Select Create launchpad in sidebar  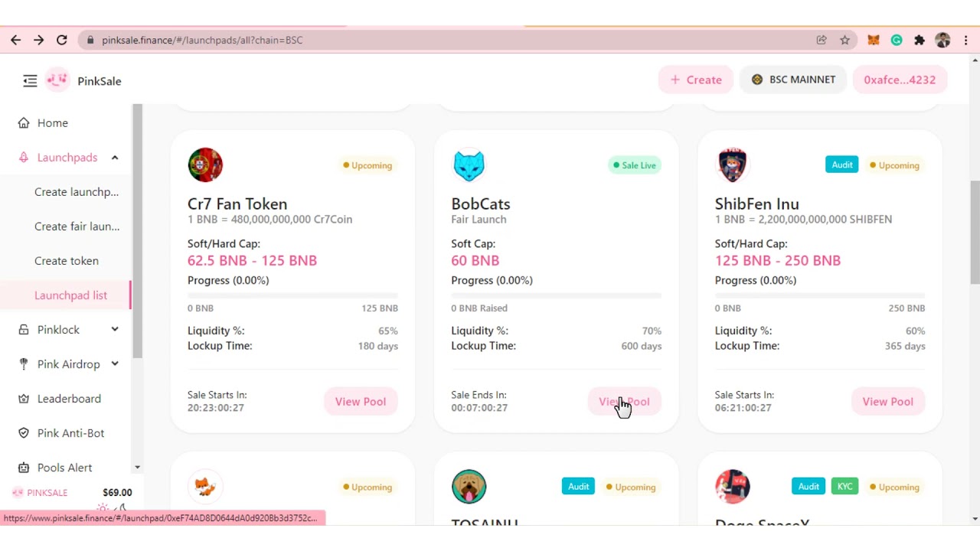pos(77,191)
